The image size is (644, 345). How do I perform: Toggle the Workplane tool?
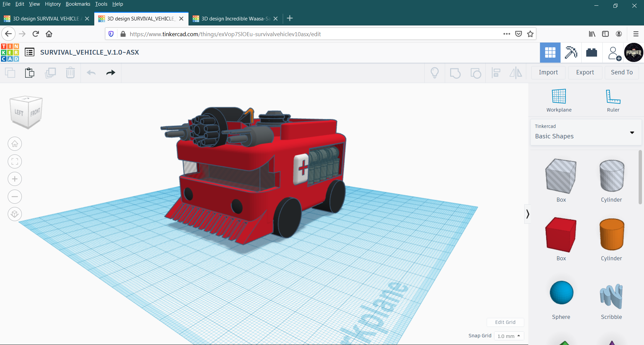[x=558, y=99]
